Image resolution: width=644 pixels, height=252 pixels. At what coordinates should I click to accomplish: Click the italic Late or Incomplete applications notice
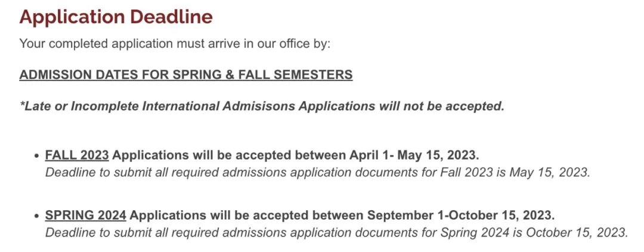point(262,106)
